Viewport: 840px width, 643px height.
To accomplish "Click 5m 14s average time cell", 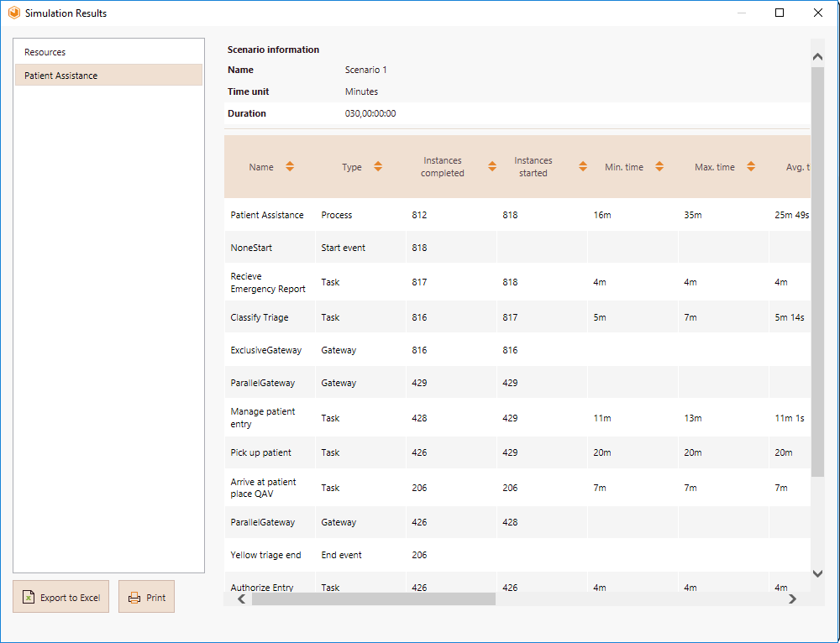I will click(x=790, y=317).
